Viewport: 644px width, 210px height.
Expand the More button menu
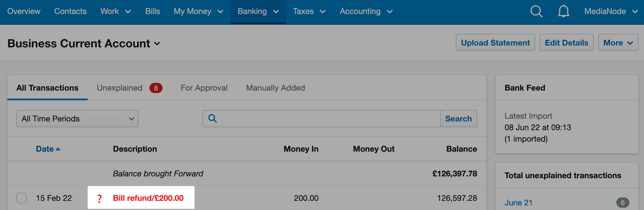pyautogui.click(x=618, y=43)
